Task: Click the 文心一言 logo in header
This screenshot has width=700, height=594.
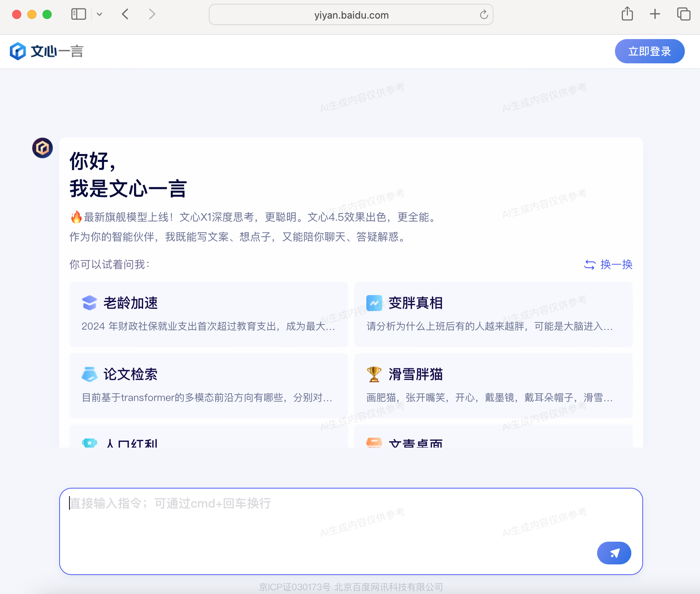Action: point(46,51)
